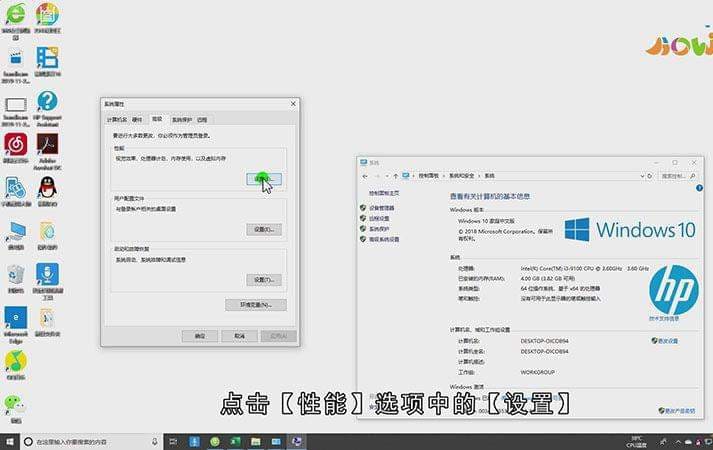Viewport: 713px width, 450px height.
Task: Launch Microsoft Edge from the desktop
Action: [16, 324]
